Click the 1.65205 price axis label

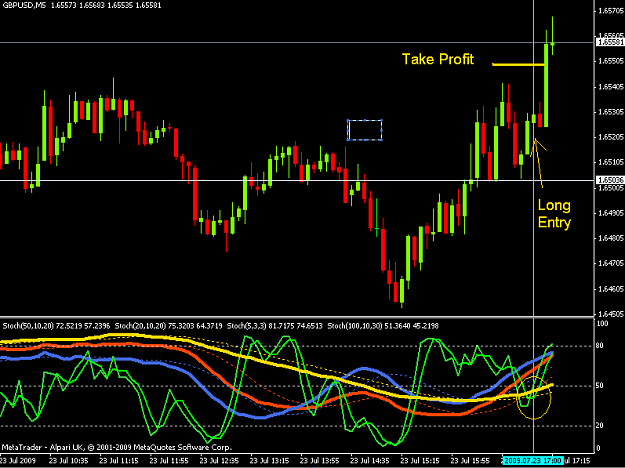point(611,137)
